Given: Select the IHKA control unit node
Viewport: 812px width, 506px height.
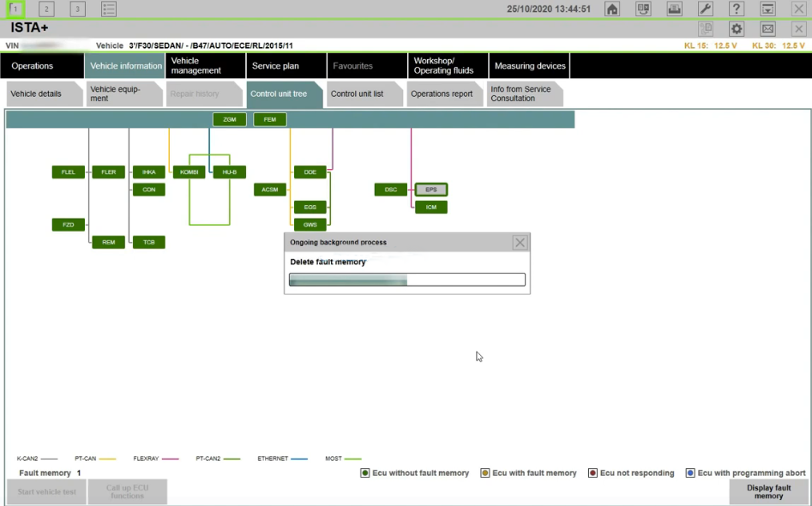Looking at the screenshot, I should [149, 172].
